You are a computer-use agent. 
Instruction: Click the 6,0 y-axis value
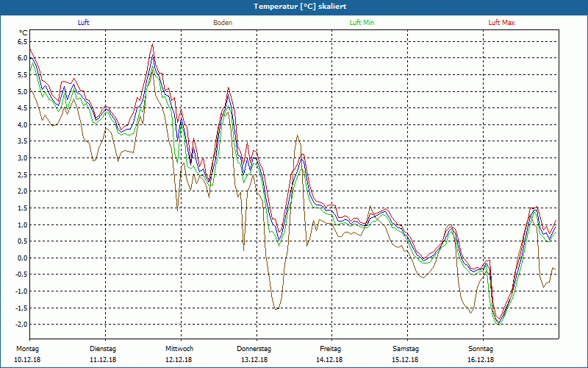click(23, 58)
